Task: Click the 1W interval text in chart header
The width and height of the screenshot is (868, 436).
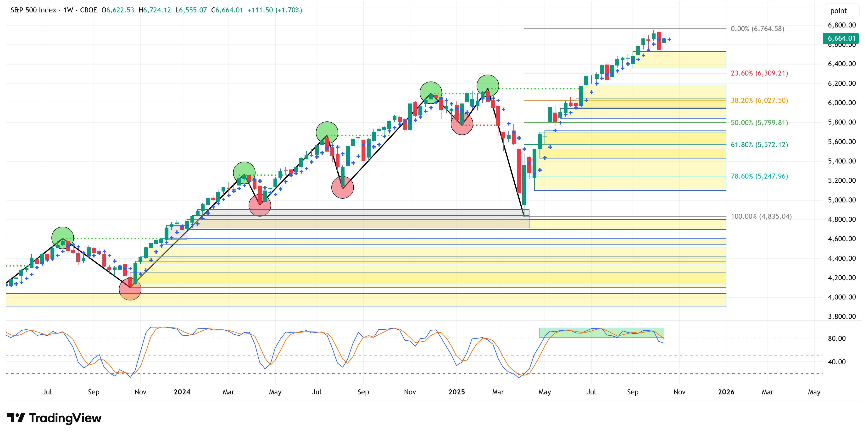Action: tap(68, 10)
